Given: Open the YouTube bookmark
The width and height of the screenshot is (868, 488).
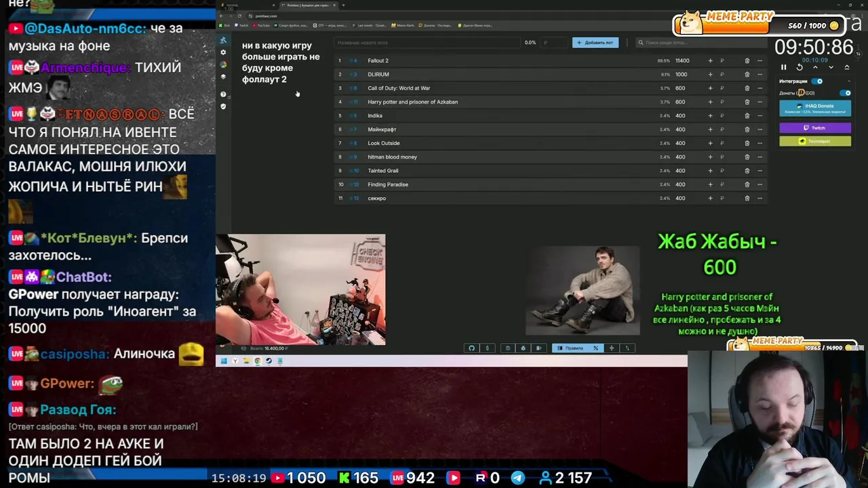Looking at the screenshot, I should pos(260,26).
